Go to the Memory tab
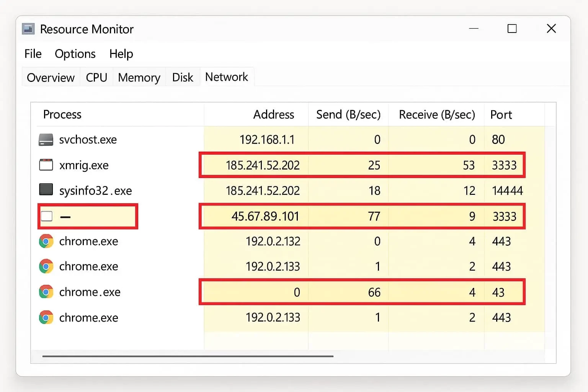The height and width of the screenshot is (392, 588). pyautogui.click(x=139, y=78)
